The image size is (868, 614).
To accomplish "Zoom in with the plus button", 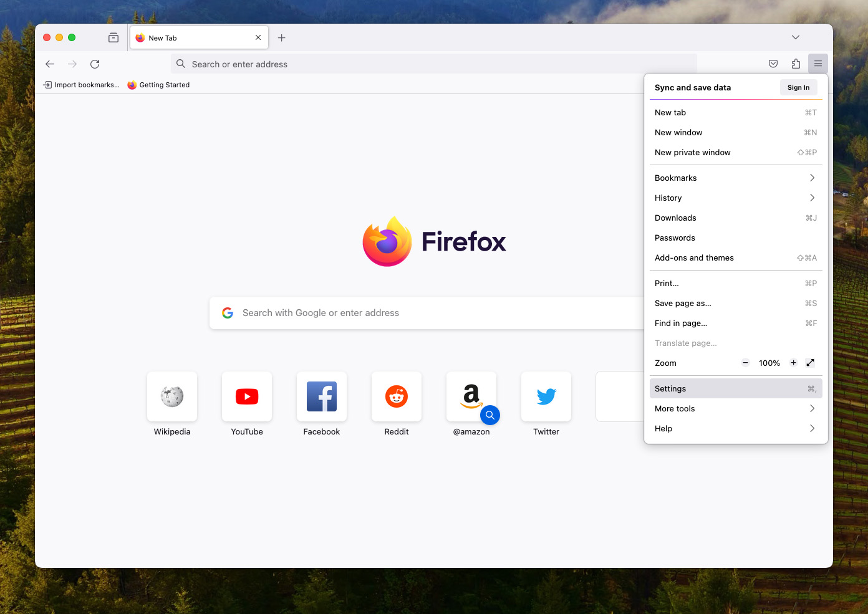I will pos(793,363).
